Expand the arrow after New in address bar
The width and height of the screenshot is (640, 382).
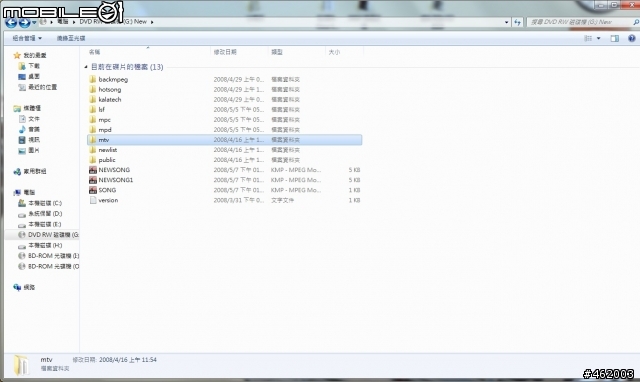pos(152,22)
